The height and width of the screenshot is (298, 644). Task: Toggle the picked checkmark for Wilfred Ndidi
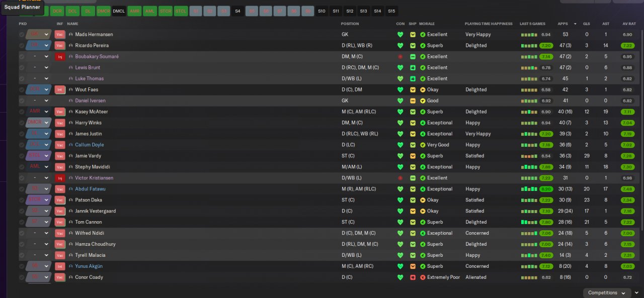click(22, 233)
